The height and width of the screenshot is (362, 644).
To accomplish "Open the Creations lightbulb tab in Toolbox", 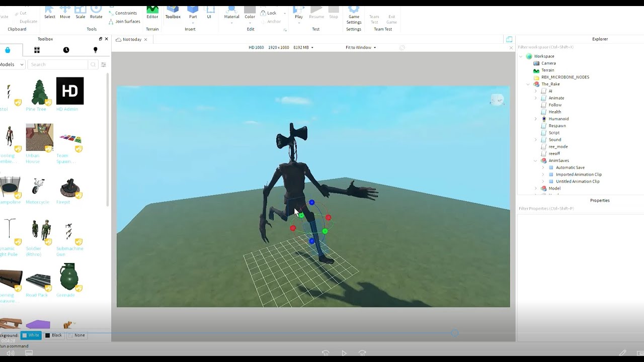I will click(95, 50).
